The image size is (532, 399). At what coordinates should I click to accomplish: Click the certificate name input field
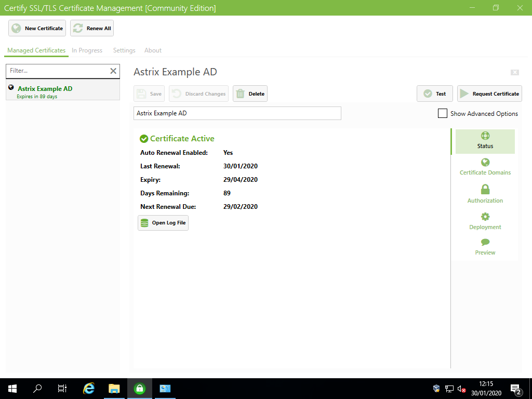[237, 113]
